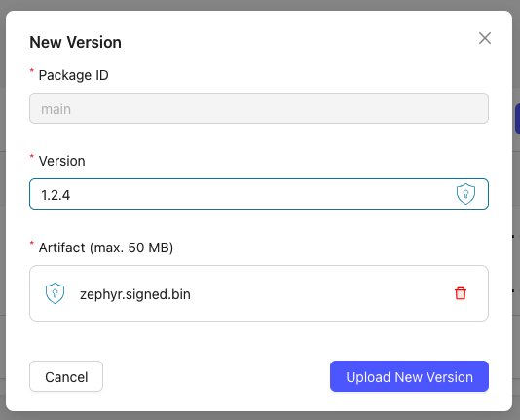Click Upload New Version button
The image size is (520, 420).
click(x=409, y=376)
